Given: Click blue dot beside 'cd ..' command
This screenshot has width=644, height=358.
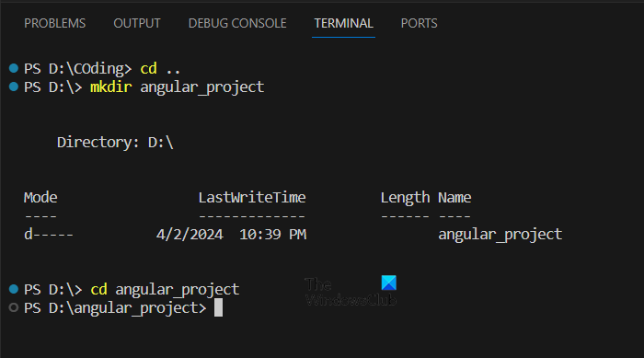Looking at the screenshot, I should pos(14,68).
